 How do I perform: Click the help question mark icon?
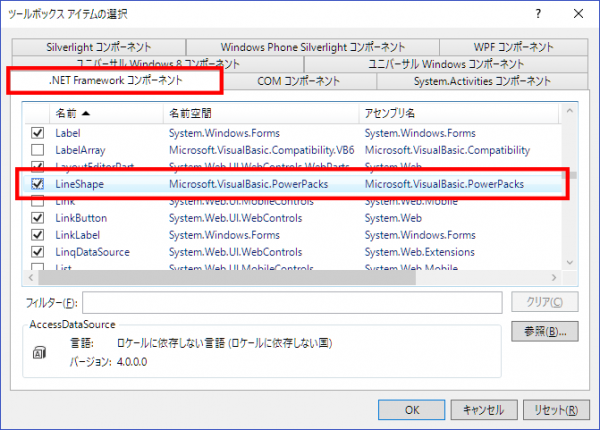(x=538, y=14)
